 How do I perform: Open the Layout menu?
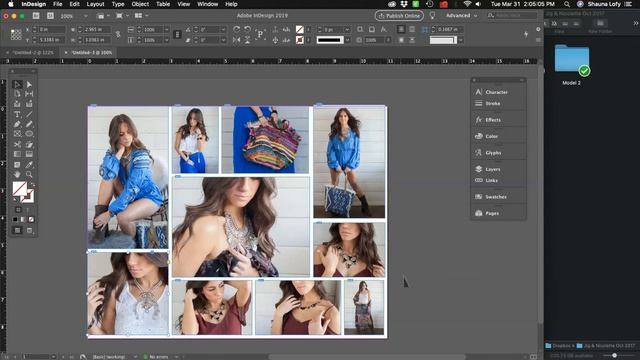click(96, 4)
